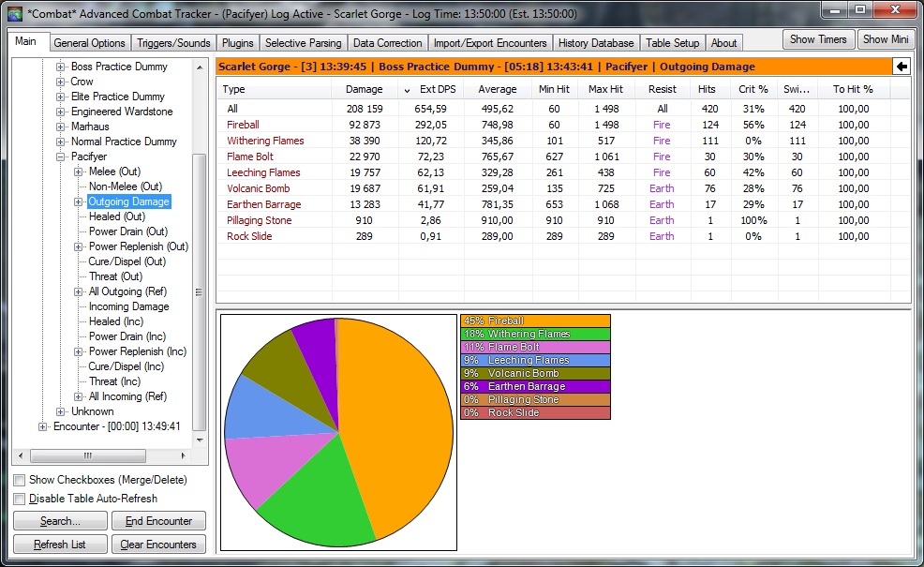
Task: Click the green Withering Flames legend swatch
Action: (x=535, y=334)
